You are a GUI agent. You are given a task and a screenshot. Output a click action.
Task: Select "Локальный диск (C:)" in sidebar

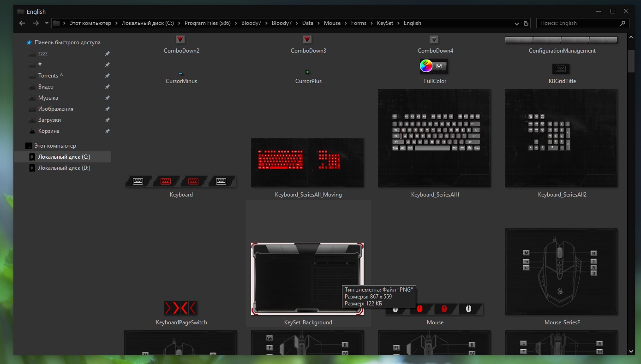point(64,157)
